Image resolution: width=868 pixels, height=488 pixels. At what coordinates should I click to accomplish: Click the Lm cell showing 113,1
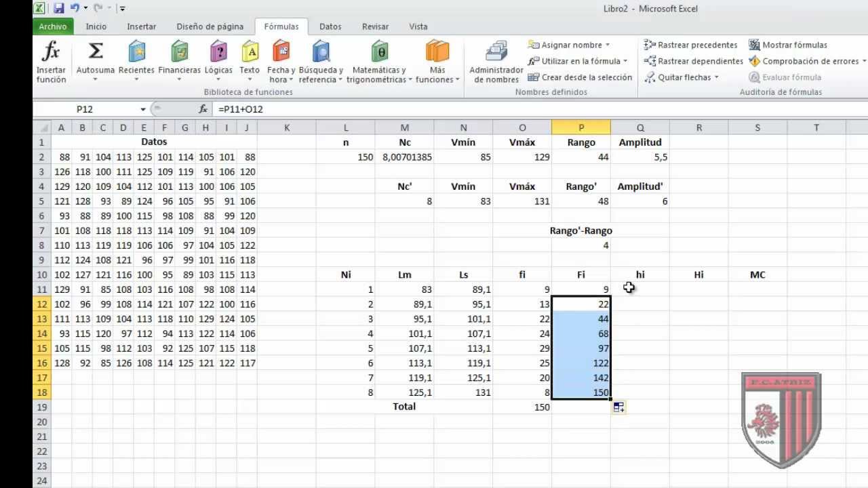tap(404, 363)
